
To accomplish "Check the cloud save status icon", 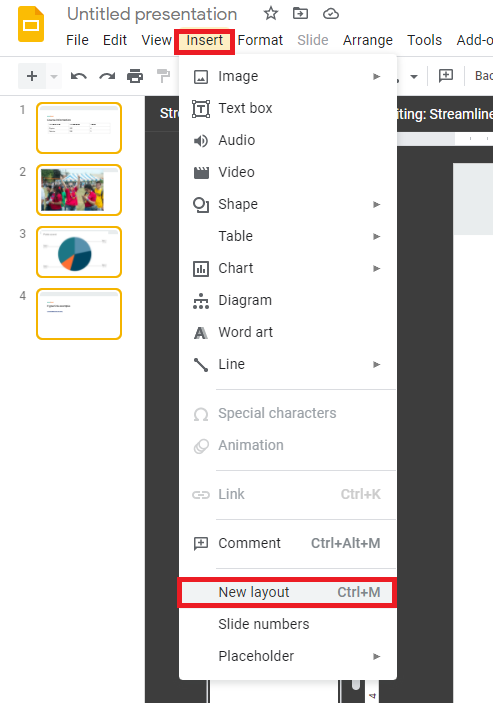I will coord(331,14).
